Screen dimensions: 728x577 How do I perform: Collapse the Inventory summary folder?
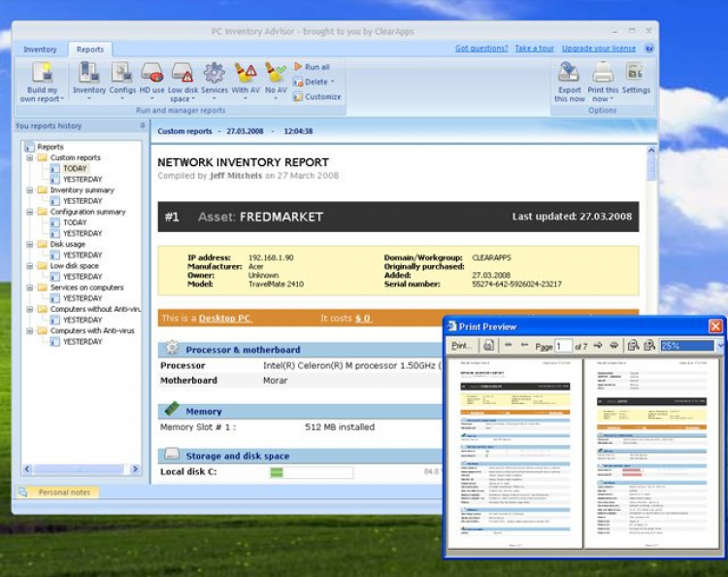tap(30, 190)
